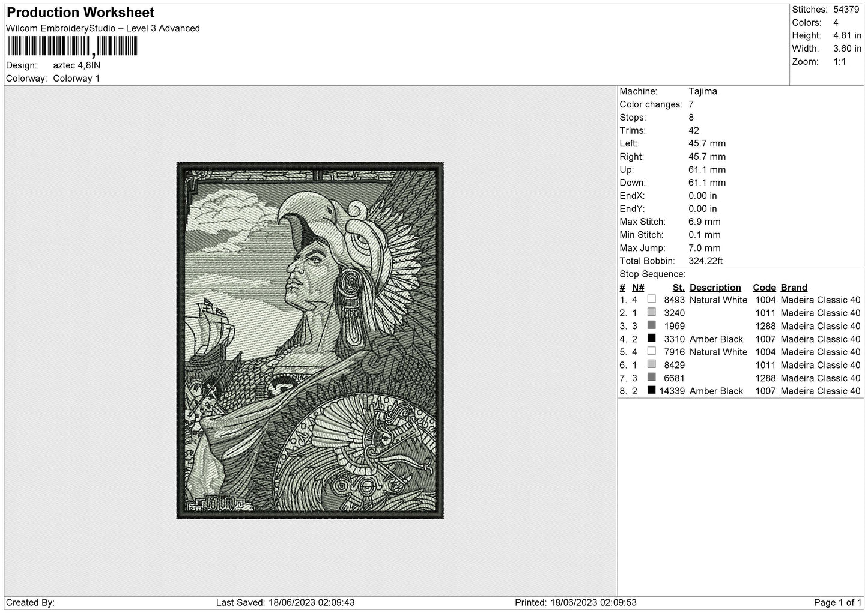868x613 pixels.
Task: Click the Max Jump value 7.0 mm
Action: pos(705,248)
